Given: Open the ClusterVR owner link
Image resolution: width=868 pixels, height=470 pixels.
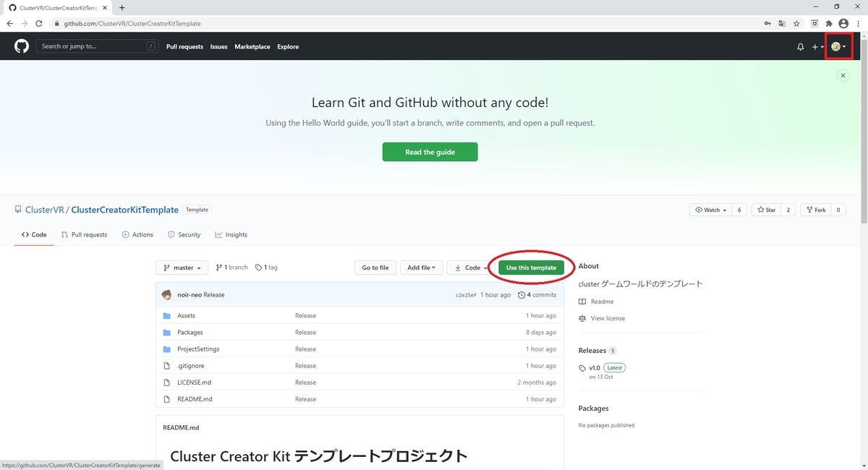Looking at the screenshot, I should (44, 210).
